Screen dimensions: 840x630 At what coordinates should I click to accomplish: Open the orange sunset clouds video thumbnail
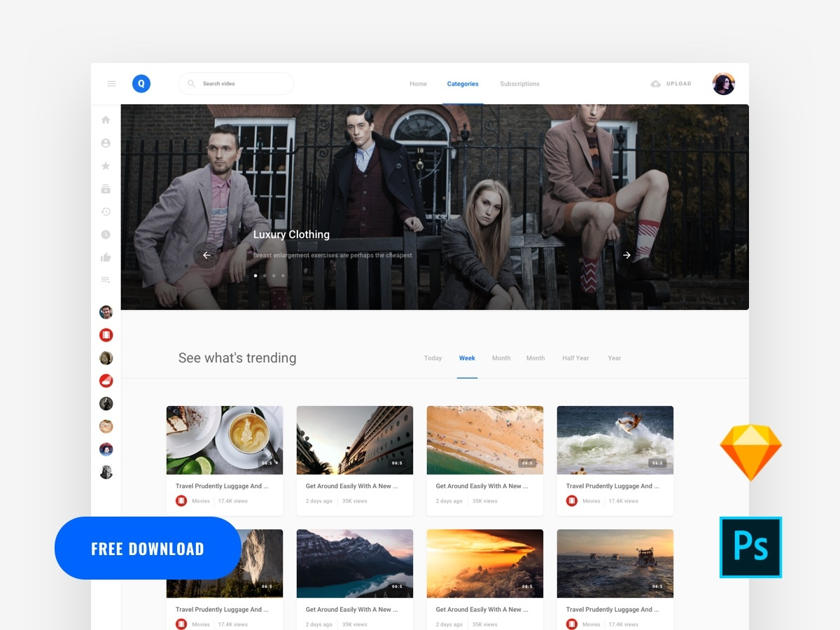click(485, 563)
